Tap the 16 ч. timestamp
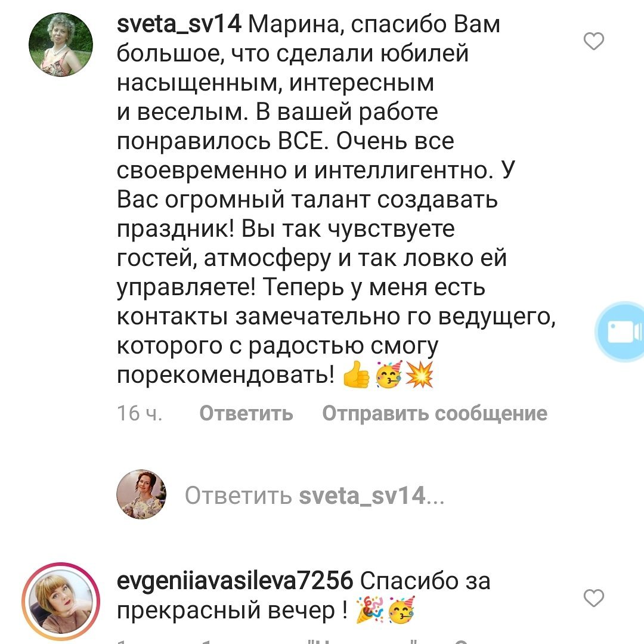The height and width of the screenshot is (644, 644). [140, 413]
